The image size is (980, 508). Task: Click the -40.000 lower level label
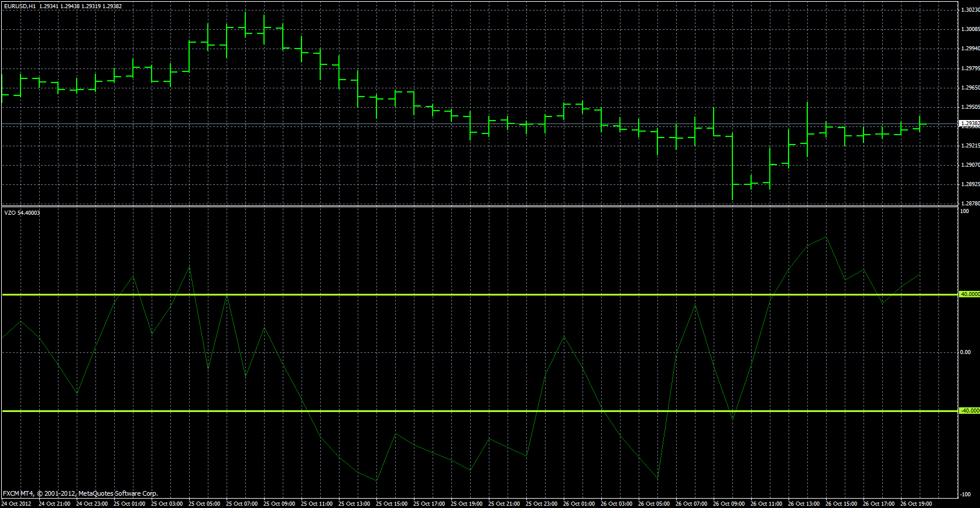point(969,411)
